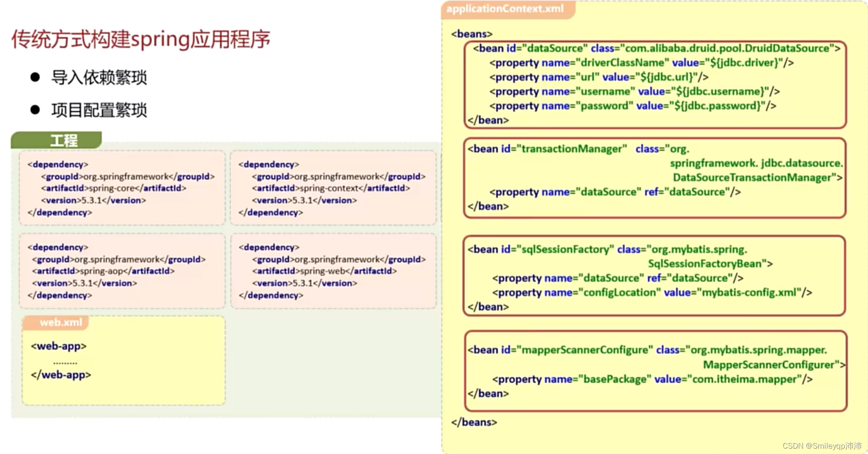The image size is (868, 454).
Task: Click the opening "<web-app>" tag
Action: click(x=59, y=346)
